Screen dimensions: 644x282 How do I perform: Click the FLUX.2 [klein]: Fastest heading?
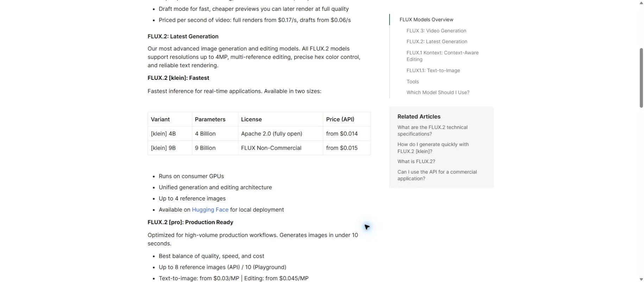point(178,78)
